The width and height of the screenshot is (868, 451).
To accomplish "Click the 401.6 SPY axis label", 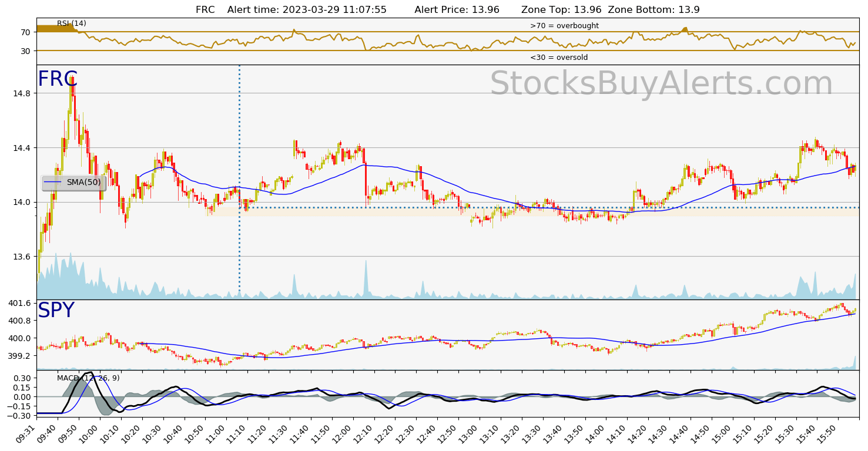I will pyautogui.click(x=19, y=303).
